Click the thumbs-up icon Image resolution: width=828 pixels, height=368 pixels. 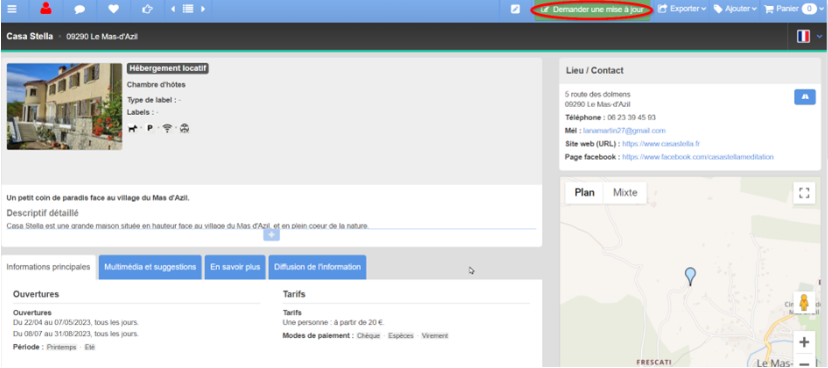coord(147,9)
